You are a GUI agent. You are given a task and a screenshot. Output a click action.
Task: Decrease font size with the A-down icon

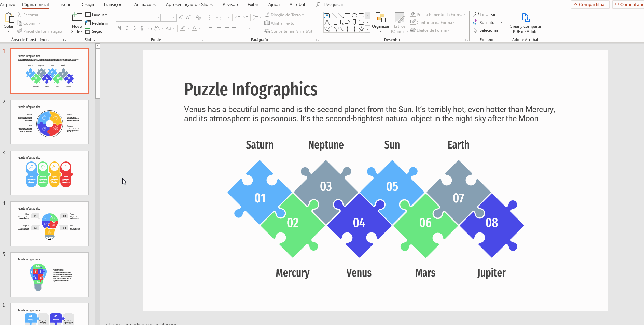tap(188, 17)
